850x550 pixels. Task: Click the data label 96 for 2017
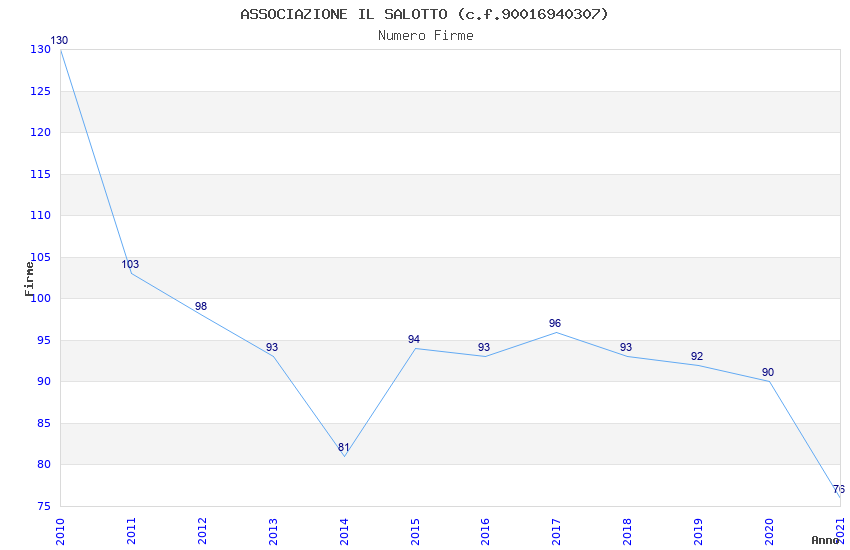(555, 323)
